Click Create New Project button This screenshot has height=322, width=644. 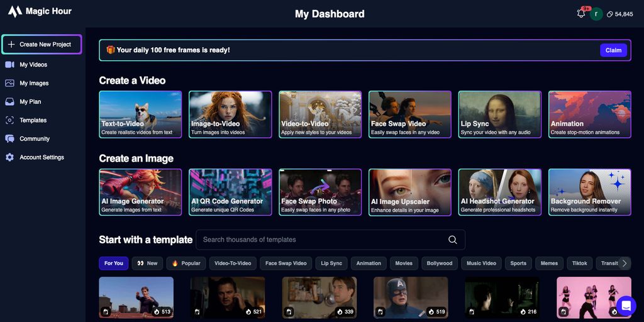coord(42,45)
